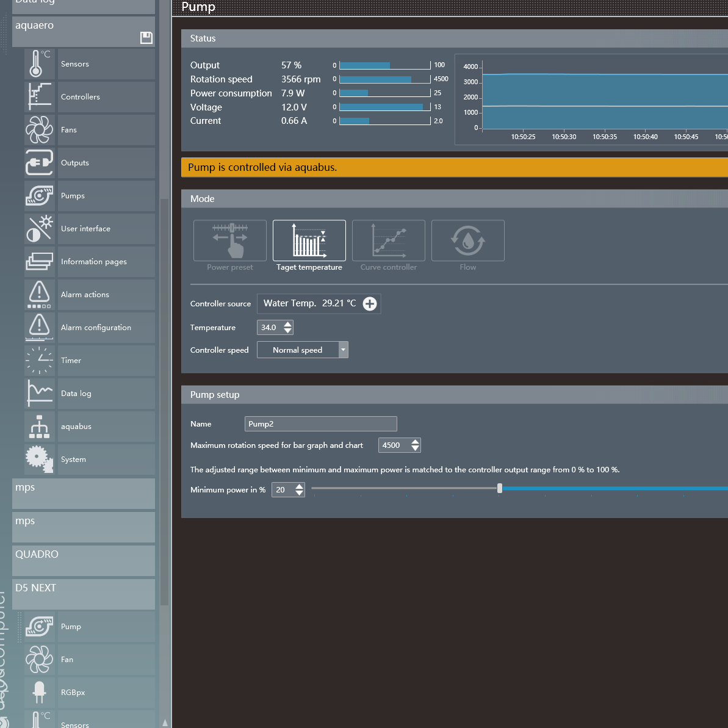Open the Outputs plug icon

pyautogui.click(x=40, y=163)
